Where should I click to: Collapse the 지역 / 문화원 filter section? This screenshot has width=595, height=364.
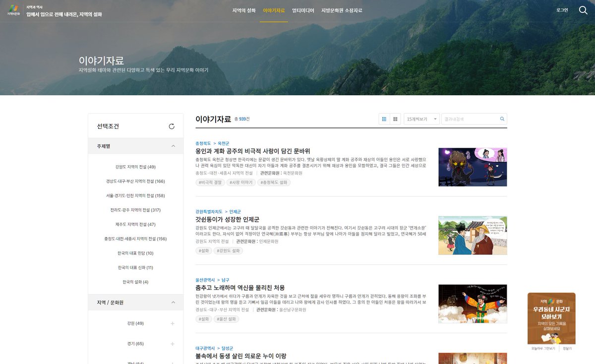173,303
